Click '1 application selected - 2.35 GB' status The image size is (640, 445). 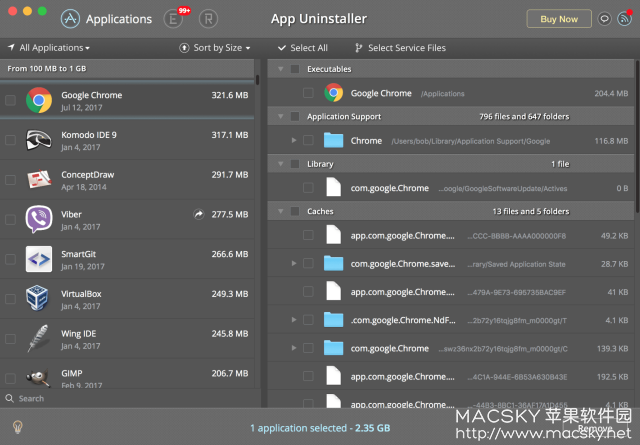[320, 428]
